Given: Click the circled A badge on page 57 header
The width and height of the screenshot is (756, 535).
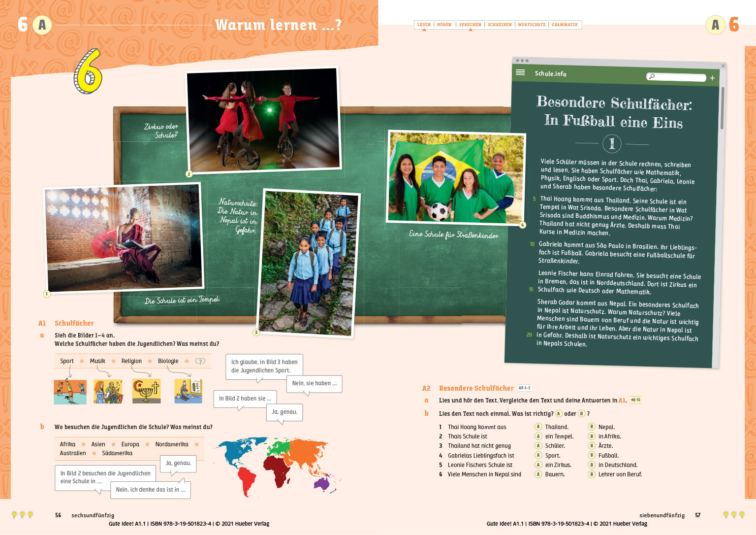Looking at the screenshot, I should pos(715,25).
